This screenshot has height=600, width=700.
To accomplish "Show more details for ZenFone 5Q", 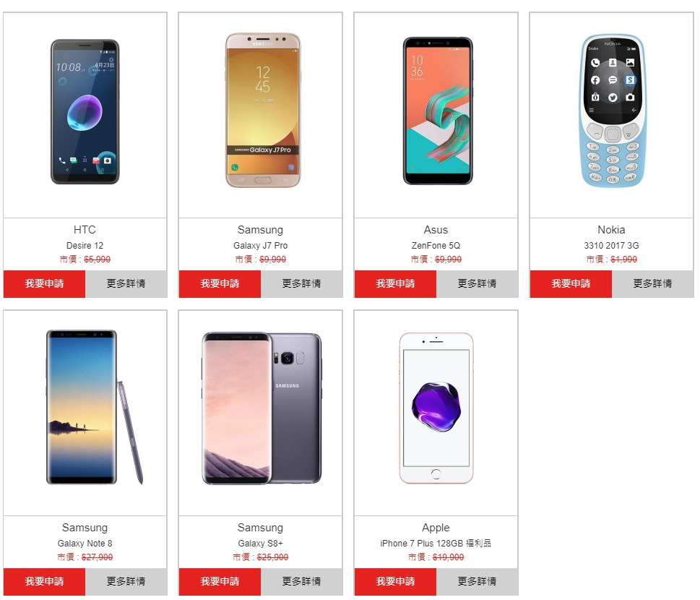I will click(x=478, y=283).
